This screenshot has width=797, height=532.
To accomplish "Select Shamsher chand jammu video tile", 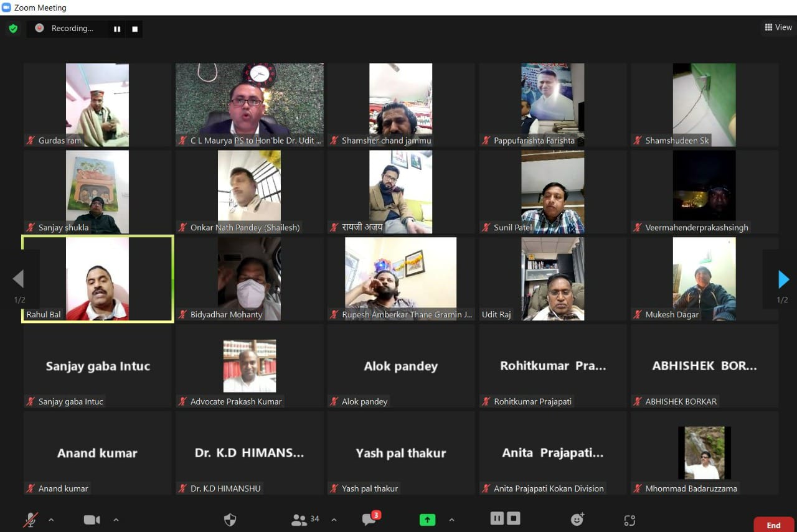I will click(x=401, y=105).
